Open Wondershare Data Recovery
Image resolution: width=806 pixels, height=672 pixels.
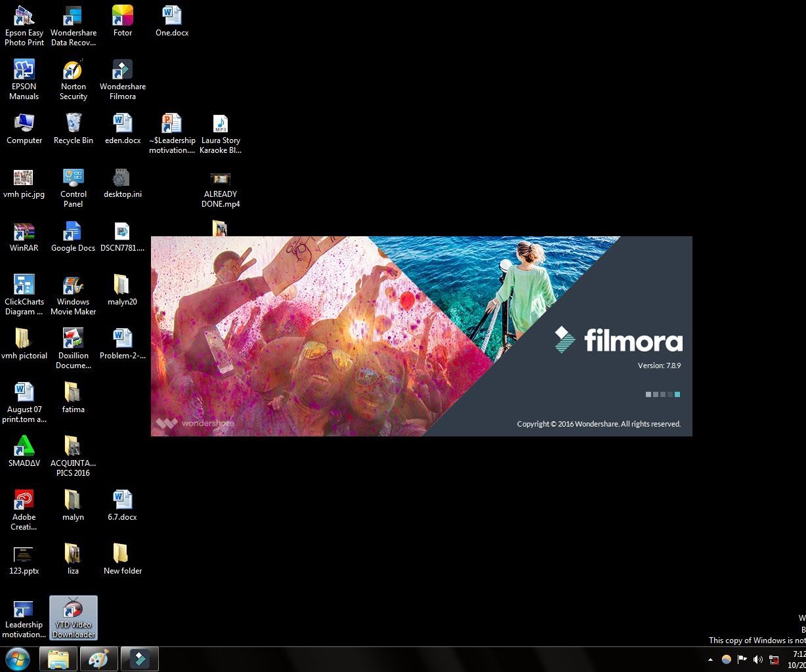pos(73,16)
